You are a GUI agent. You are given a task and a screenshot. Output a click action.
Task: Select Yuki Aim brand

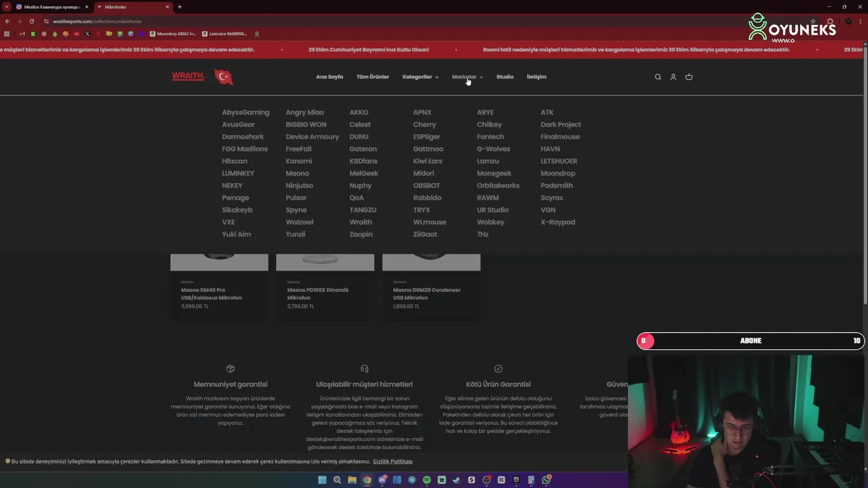(236, 235)
